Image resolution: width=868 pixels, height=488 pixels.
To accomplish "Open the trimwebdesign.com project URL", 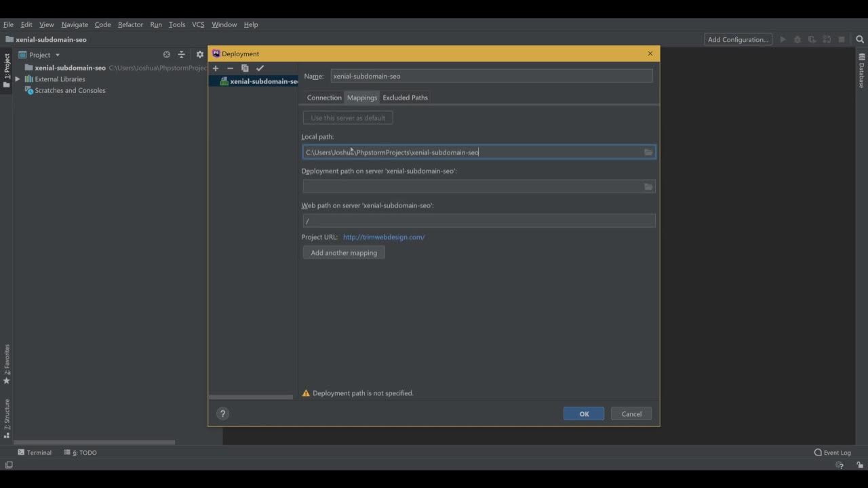I will point(384,237).
